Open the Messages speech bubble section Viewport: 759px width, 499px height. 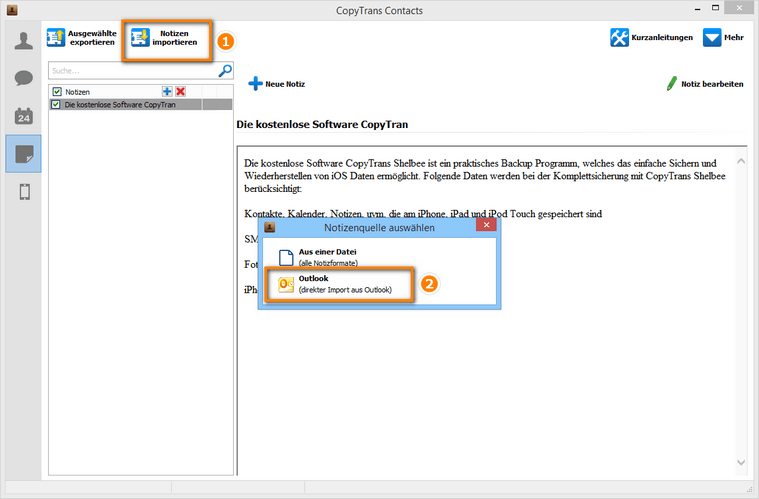(23, 78)
